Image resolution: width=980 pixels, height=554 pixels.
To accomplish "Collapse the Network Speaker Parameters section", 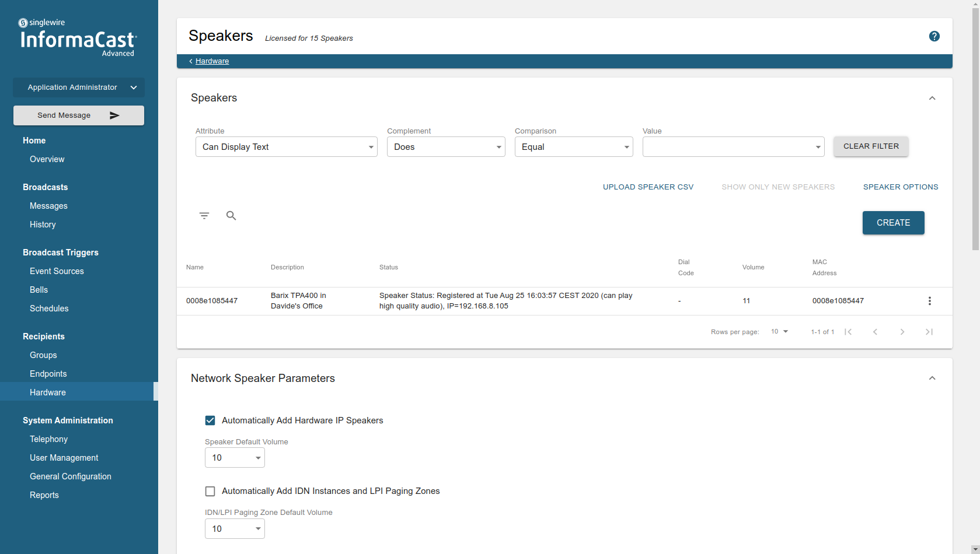I will (x=932, y=378).
